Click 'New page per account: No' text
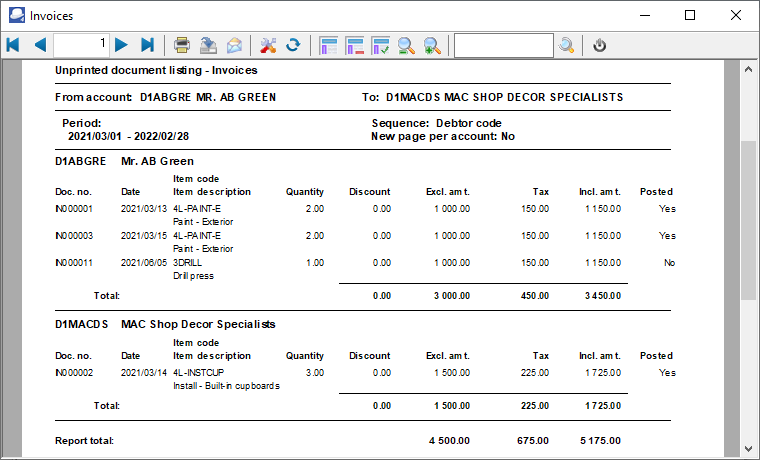Screen dimensions: 760x460 click(x=443, y=137)
